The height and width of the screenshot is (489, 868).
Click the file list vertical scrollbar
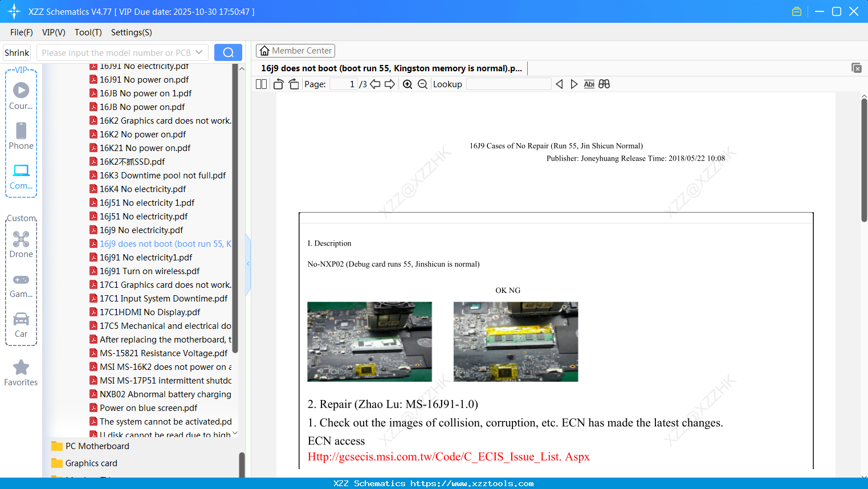[x=235, y=208]
